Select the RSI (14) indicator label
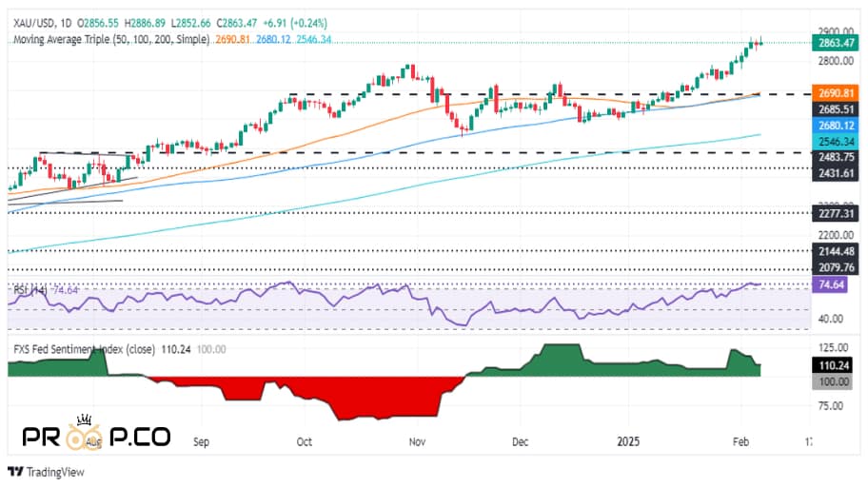Viewport: 868px width, 488px height. coord(30,290)
